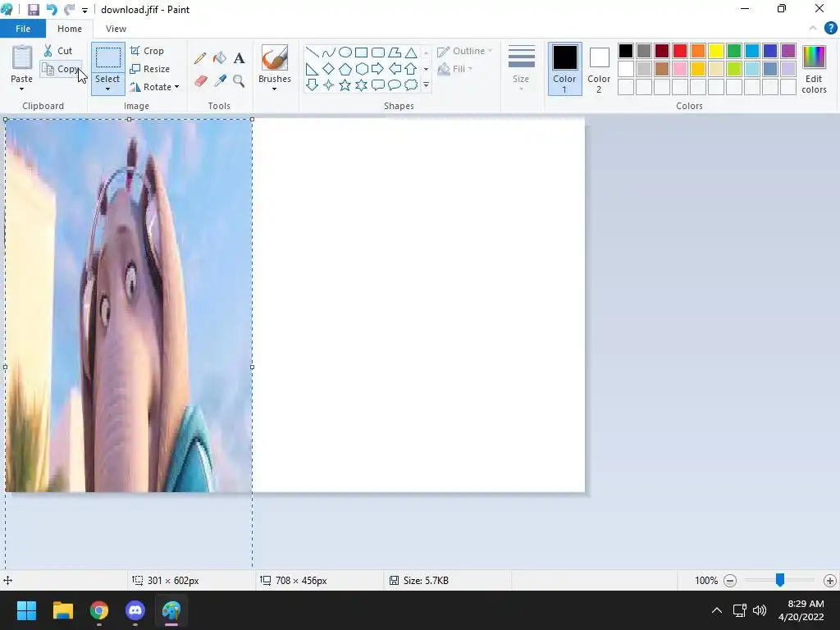Click the Brushes tool icon
This screenshot has width=840, height=630.
(274, 57)
